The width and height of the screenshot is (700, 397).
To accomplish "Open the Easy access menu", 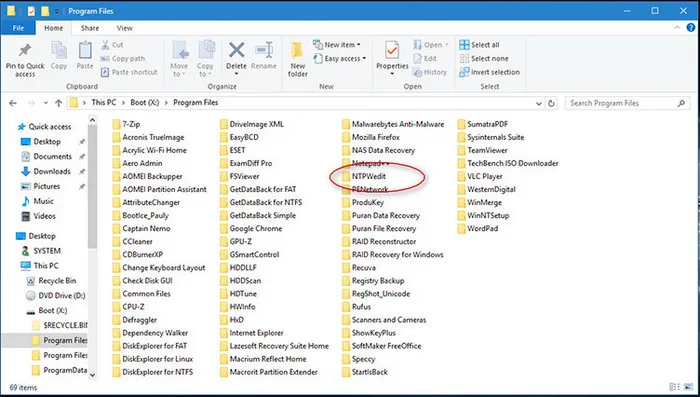I will point(340,59).
